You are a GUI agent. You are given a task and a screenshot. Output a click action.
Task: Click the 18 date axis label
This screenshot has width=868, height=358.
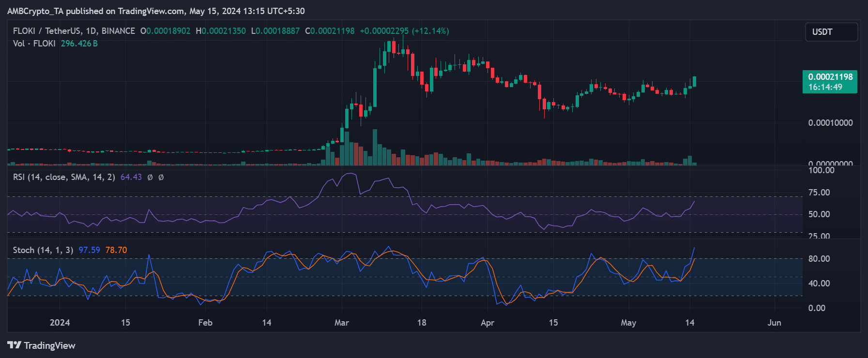click(x=422, y=323)
